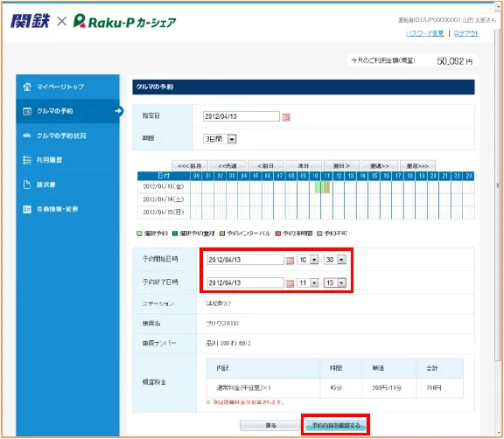The image size is (504, 439).
Task: Click the page's vertical scrollbar
Action: [498, 186]
